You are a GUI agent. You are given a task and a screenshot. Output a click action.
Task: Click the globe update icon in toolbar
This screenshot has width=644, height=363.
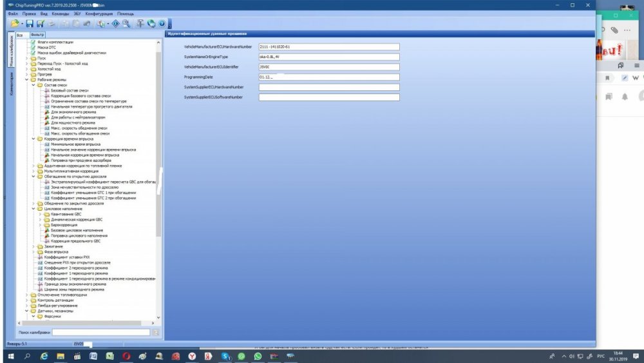pyautogui.click(x=151, y=24)
